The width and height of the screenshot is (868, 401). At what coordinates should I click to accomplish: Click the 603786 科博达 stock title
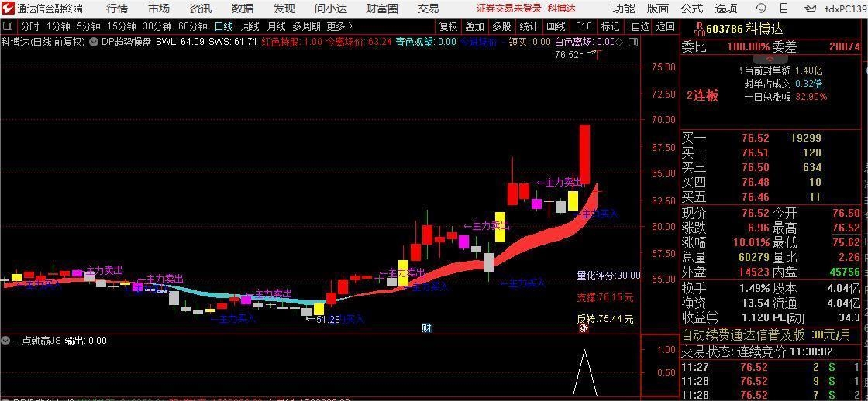[x=745, y=29]
